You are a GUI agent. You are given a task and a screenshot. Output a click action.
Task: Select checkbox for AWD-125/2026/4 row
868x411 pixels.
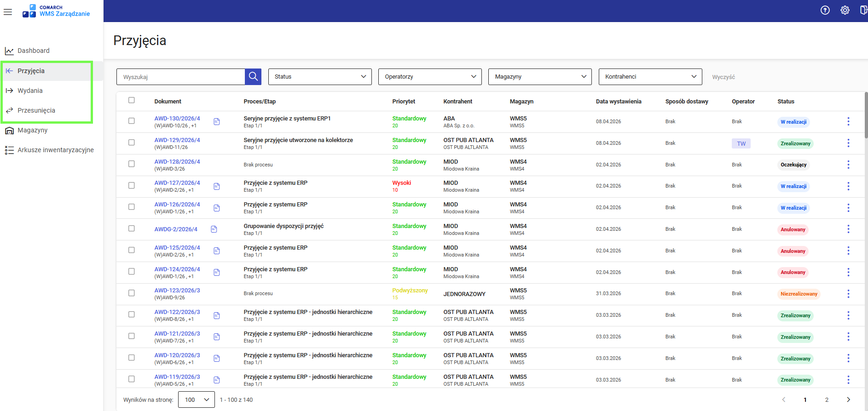[x=132, y=250]
